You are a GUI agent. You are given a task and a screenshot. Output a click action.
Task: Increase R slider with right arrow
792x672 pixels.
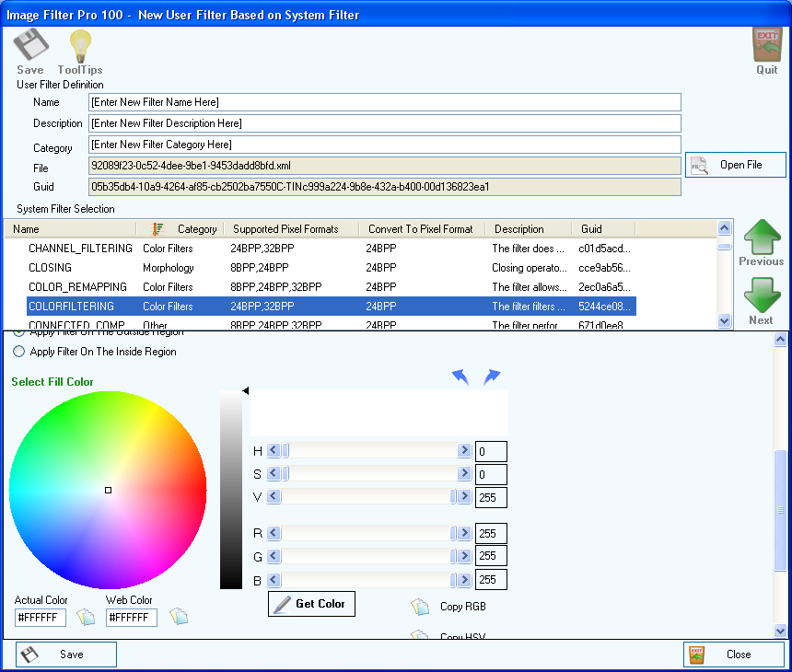465,533
